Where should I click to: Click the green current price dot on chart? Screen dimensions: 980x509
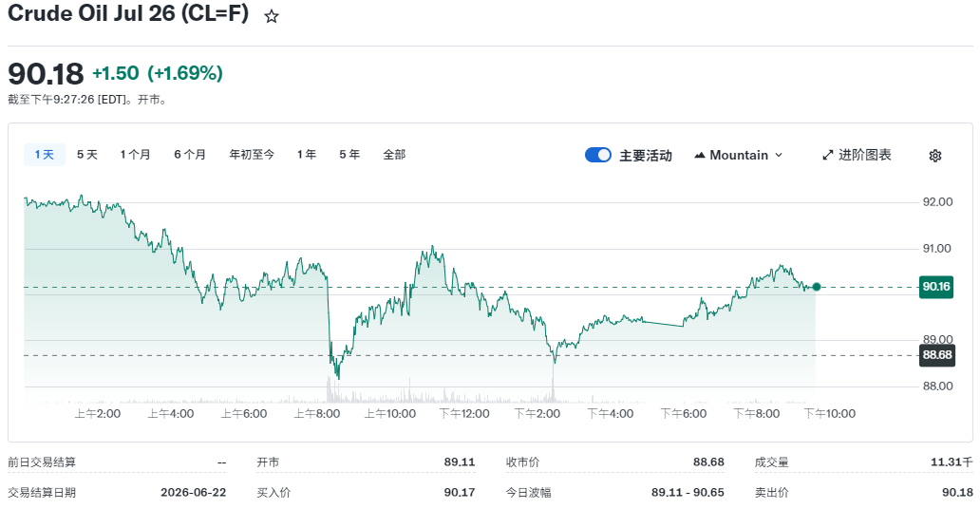click(x=817, y=287)
